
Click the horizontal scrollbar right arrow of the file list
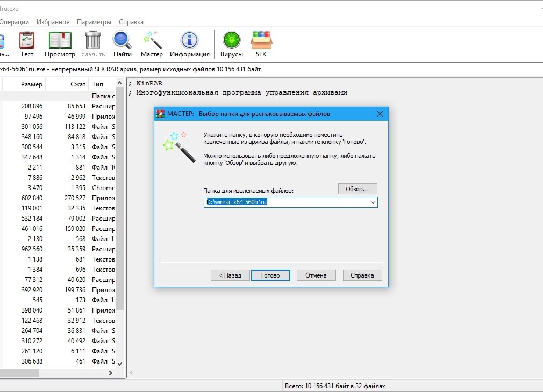(x=110, y=373)
